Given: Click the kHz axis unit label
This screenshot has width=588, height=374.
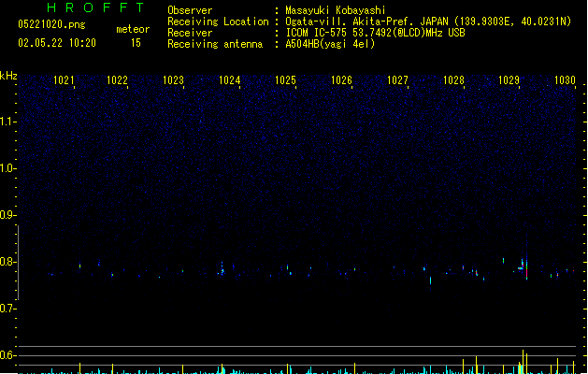Looking at the screenshot, I should (8, 76).
